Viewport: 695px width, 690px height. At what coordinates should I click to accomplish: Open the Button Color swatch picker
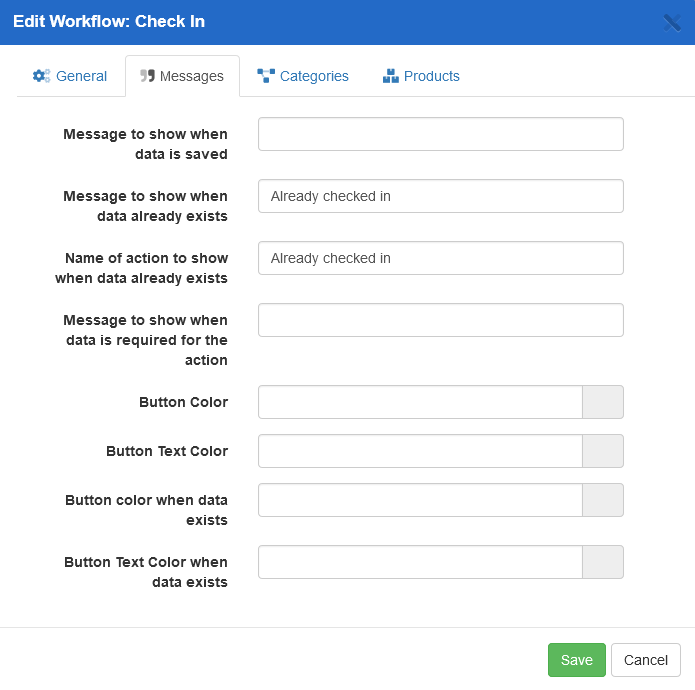tap(603, 402)
